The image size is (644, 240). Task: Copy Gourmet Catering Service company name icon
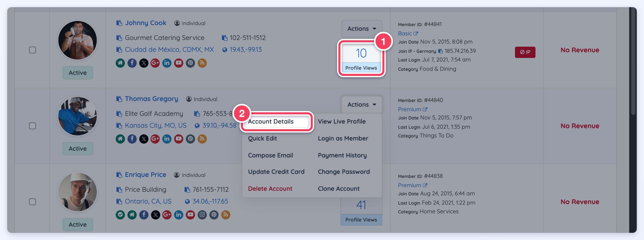click(119, 38)
